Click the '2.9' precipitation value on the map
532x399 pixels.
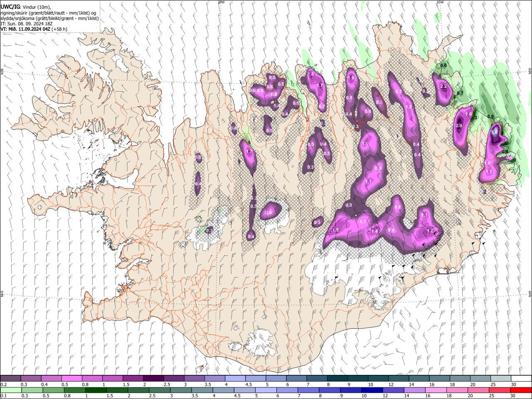(459, 126)
